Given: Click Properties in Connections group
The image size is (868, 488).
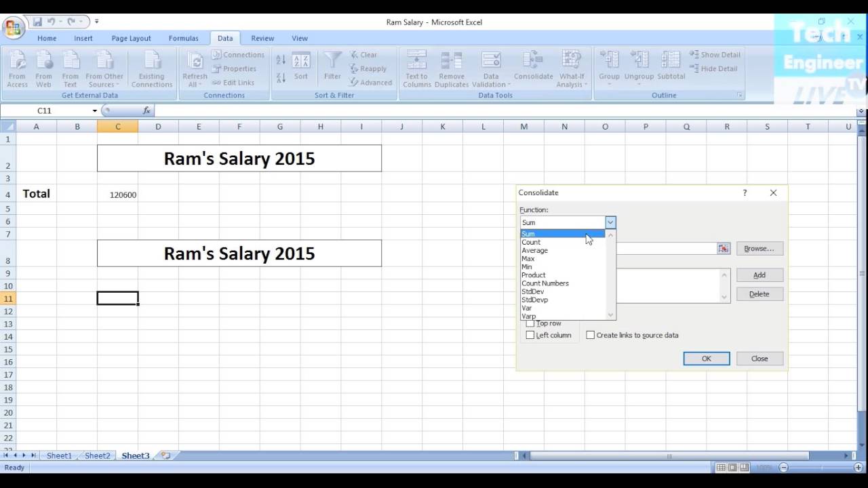Looking at the screenshot, I should click(234, 68).
